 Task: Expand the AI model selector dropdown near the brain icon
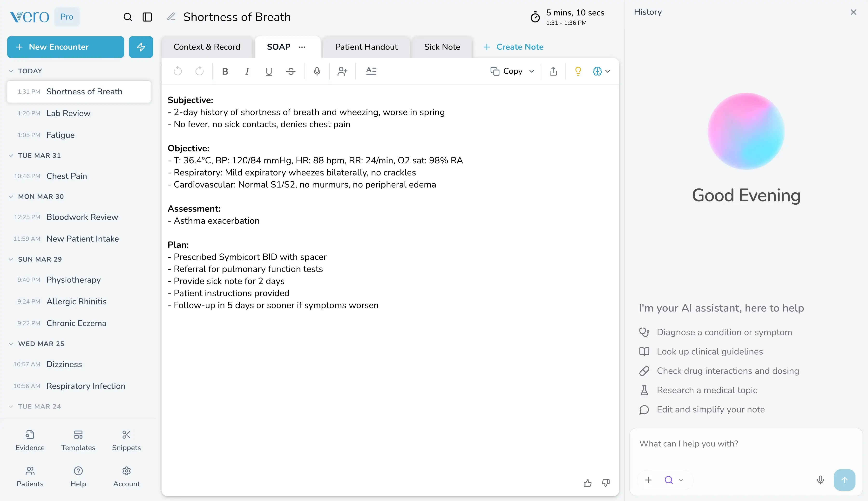608,71
